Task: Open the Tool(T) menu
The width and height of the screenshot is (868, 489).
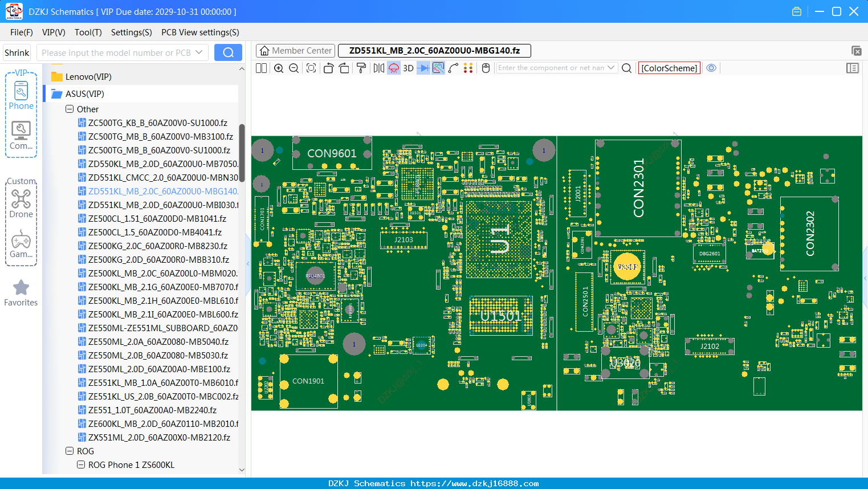Action: [88, 32]
